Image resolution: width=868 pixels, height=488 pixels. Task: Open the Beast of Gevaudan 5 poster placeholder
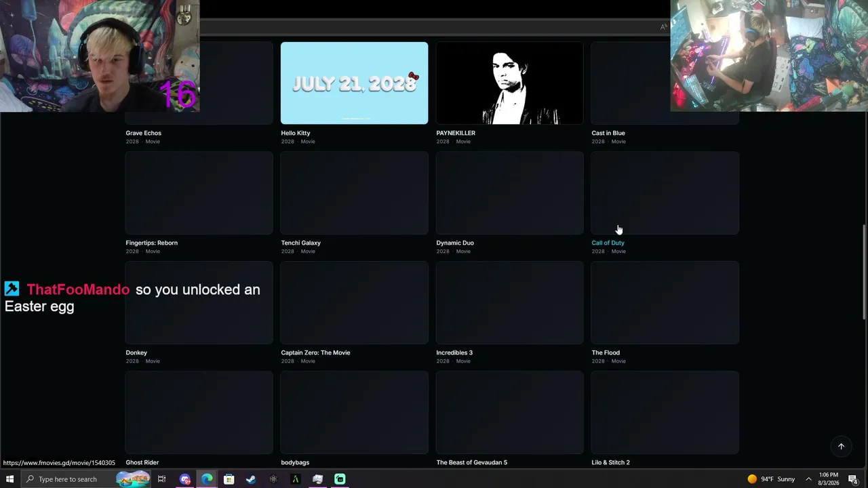[x=509, y=413]
